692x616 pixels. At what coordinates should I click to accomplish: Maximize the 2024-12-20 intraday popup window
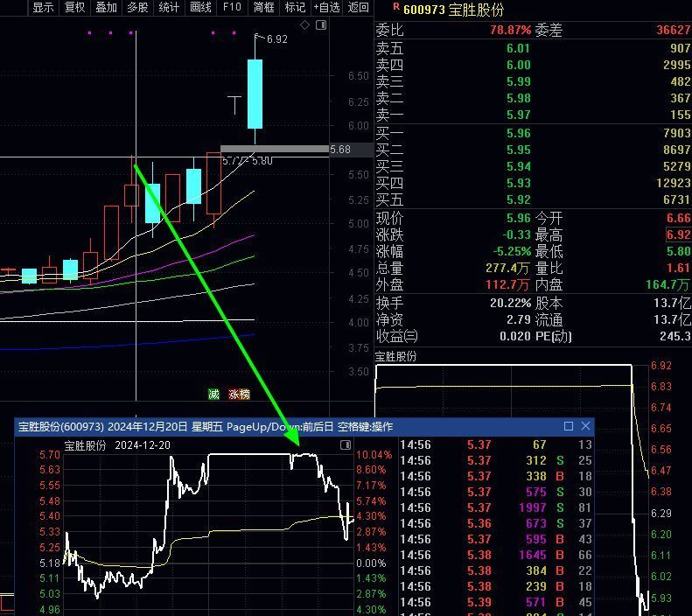(569, 426)
